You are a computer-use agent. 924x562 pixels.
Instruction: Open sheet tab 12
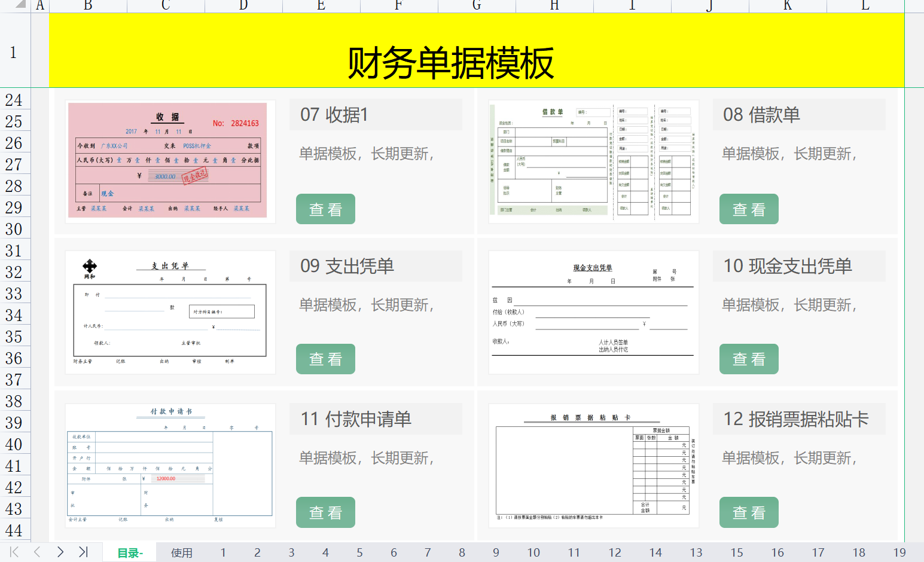(615, 552)
